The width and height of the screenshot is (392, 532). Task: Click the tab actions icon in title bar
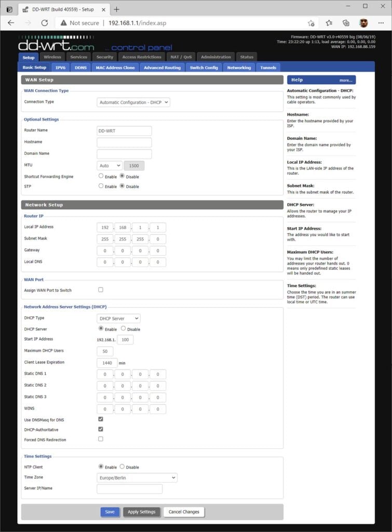pyautogui.click(x=9, y=9)
